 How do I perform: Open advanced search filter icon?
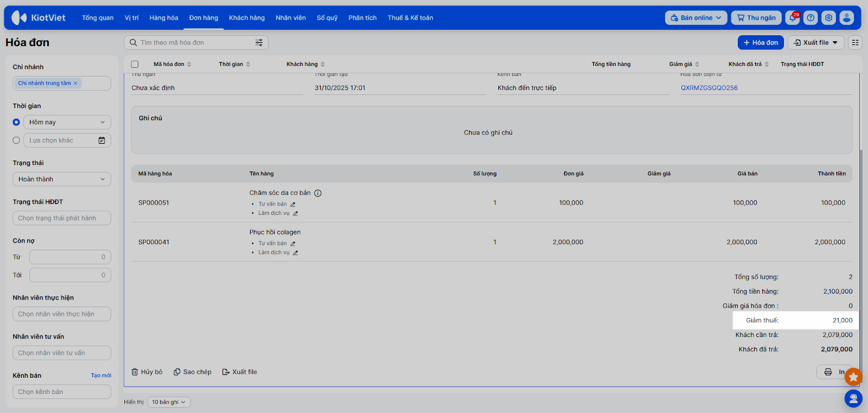259,42
